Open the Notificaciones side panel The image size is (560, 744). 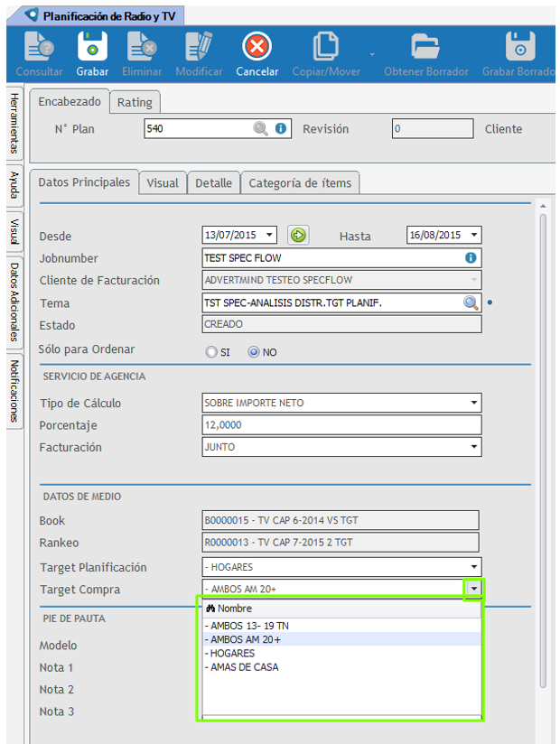14,391
